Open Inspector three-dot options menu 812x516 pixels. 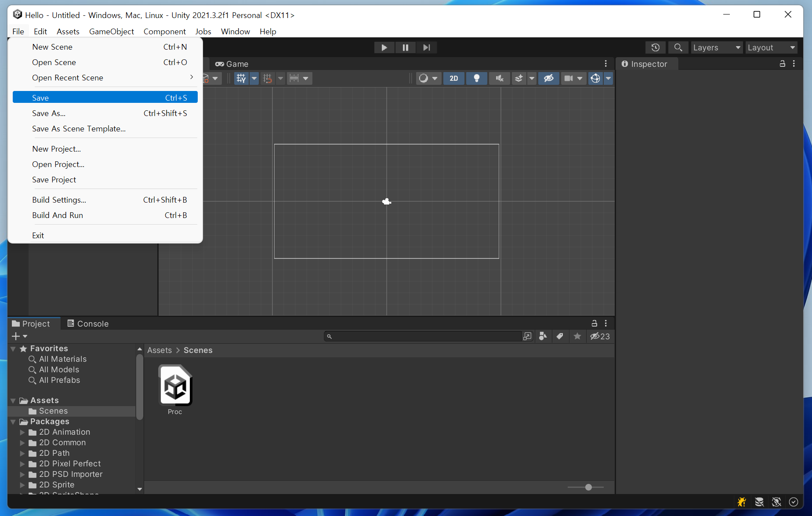click(794, 64)
